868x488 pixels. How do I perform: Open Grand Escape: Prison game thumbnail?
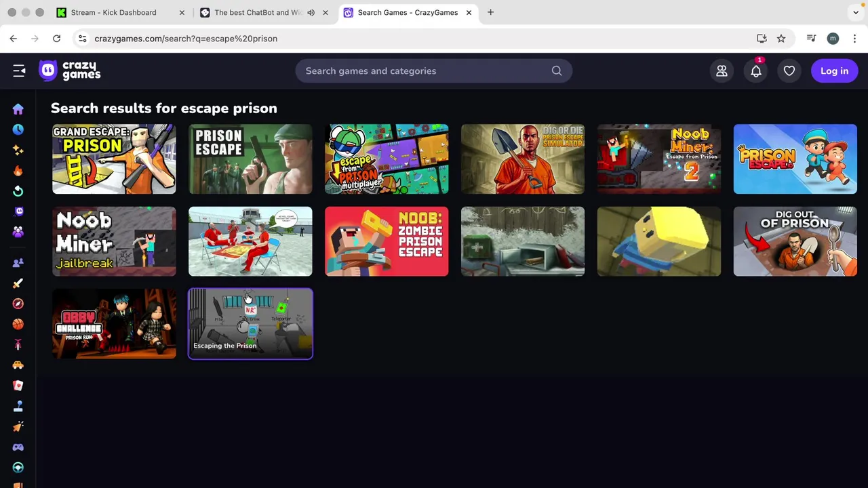(114, 159)
